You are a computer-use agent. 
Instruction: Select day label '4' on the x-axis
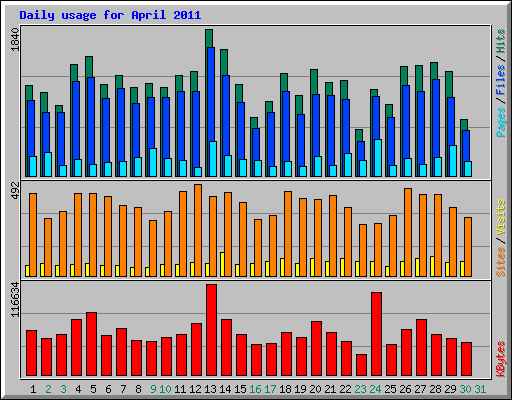78,389
